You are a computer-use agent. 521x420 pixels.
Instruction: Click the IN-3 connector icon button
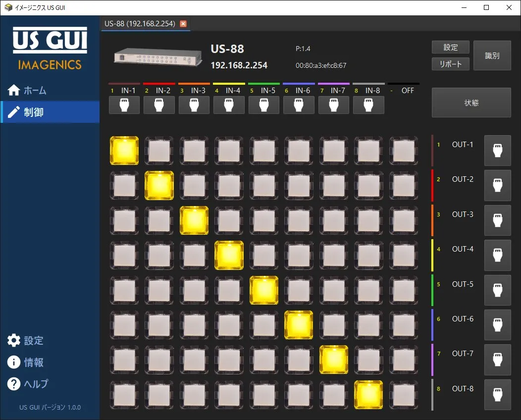[194, 105]
